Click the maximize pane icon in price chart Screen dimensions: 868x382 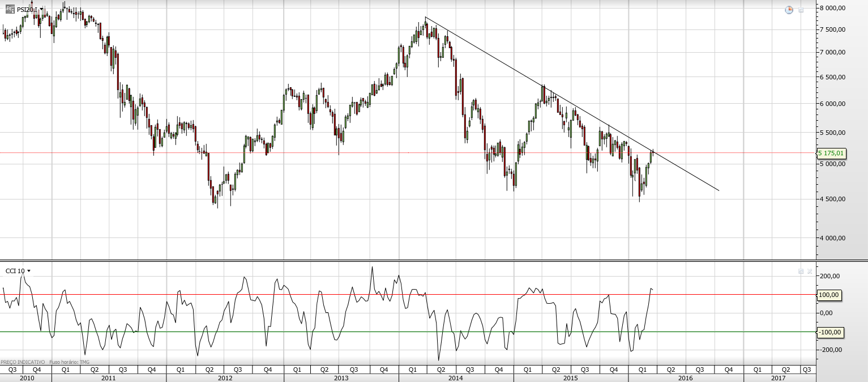coord(801,10)
